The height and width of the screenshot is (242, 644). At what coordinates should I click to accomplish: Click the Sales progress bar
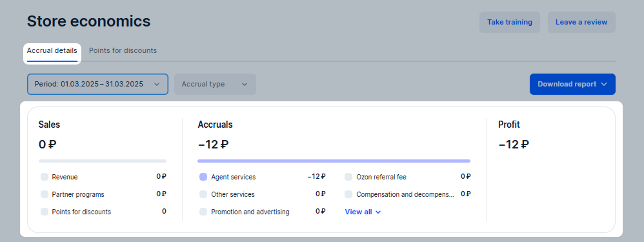[x=103, y=161]
